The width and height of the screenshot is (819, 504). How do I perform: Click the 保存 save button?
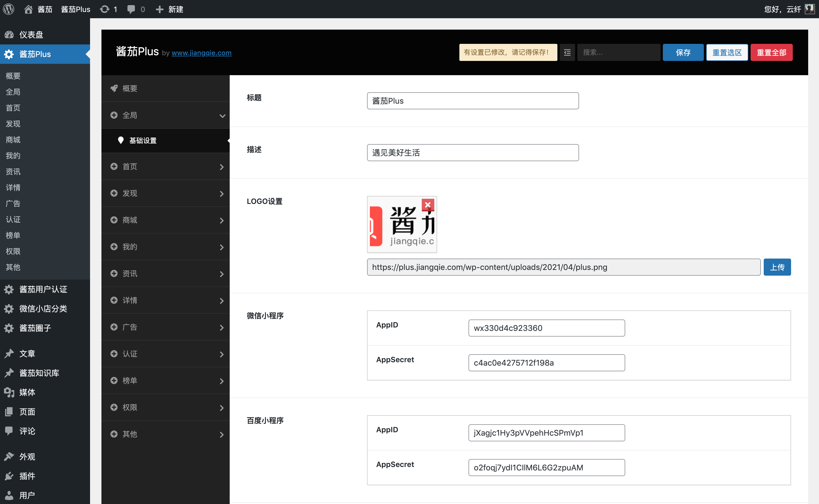click(x=683, y=52)
